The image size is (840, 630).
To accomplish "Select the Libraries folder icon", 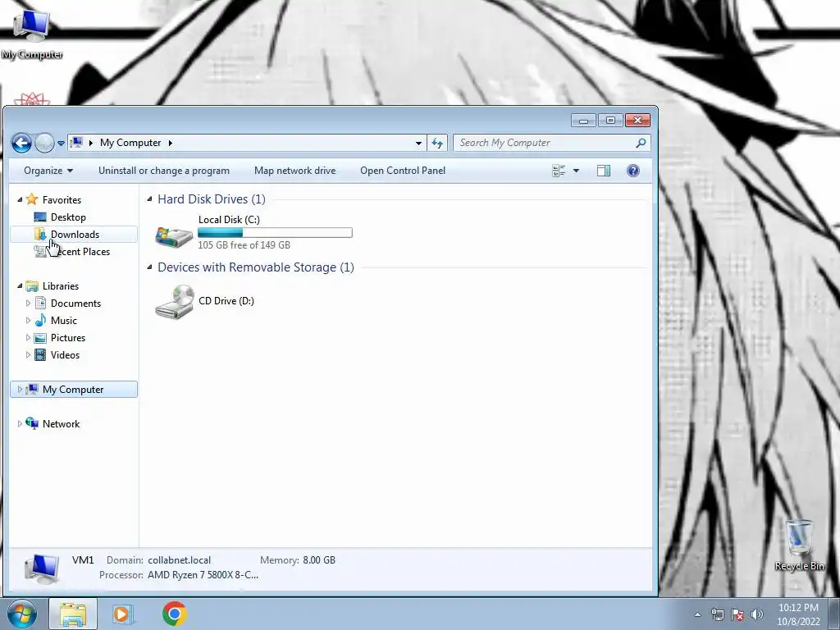I will (32, 286).
